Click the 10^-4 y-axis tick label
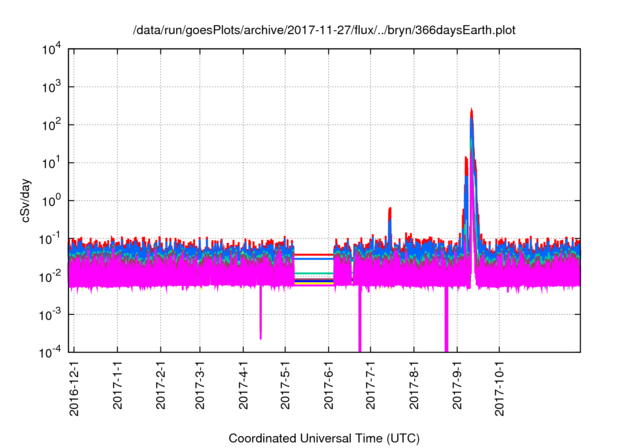The width and height of the screenshot is (640, 448). (x=52, y=352)
